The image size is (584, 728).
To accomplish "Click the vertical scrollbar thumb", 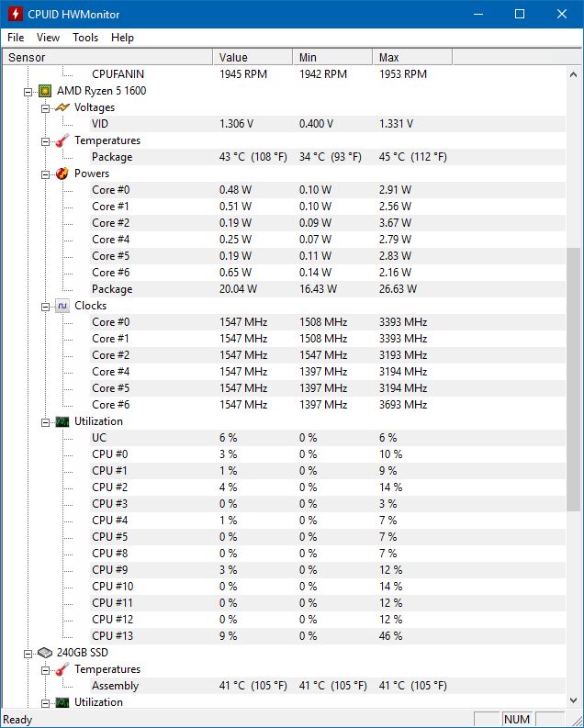I will tap(574, 378).
